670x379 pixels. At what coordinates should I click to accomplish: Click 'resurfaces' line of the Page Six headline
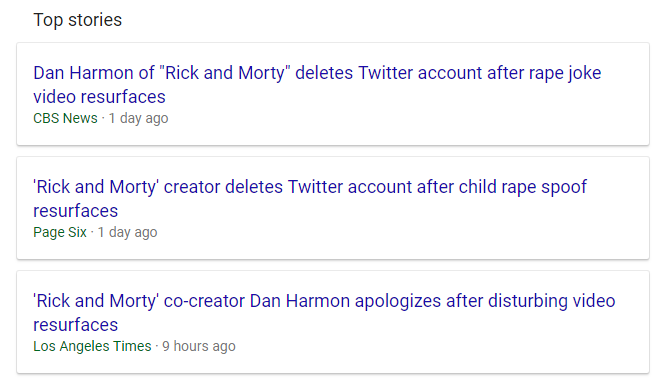pyautogui.click(x=76, y=211)
